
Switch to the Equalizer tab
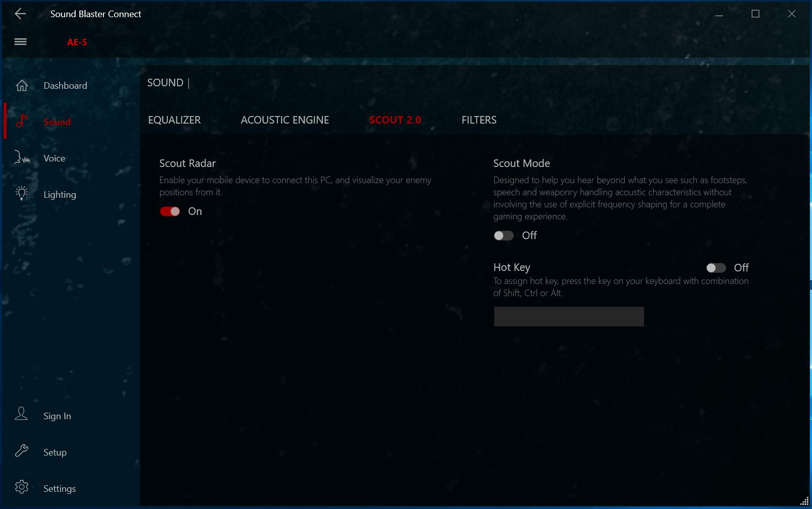[174, 120]
